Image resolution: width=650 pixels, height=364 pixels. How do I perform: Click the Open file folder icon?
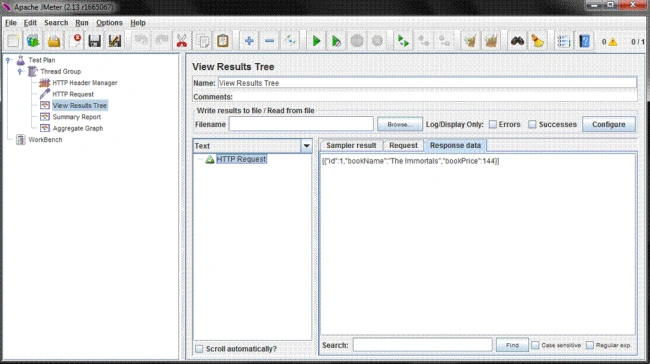pos(54,41)
